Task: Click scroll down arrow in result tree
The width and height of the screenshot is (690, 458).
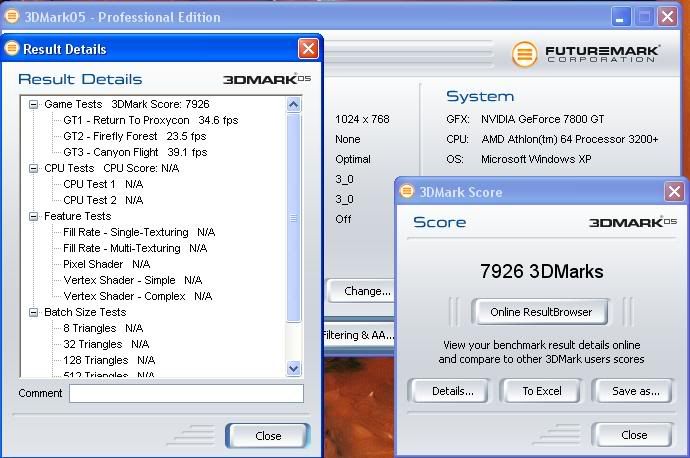Action: point(294,368)
